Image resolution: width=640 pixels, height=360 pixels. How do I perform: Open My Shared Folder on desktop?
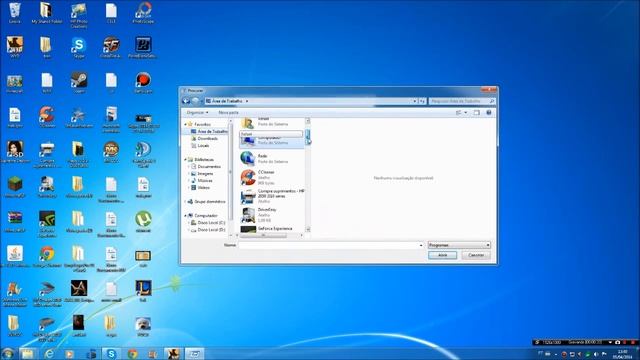[x=47, y=13]
